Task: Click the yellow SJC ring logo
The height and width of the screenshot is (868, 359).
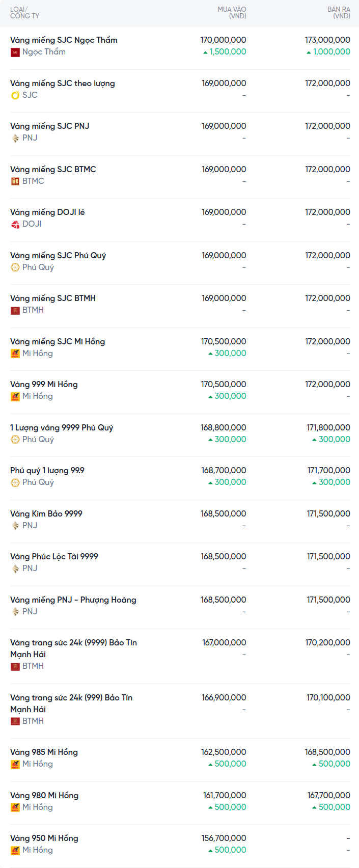Action: [15, 95]
